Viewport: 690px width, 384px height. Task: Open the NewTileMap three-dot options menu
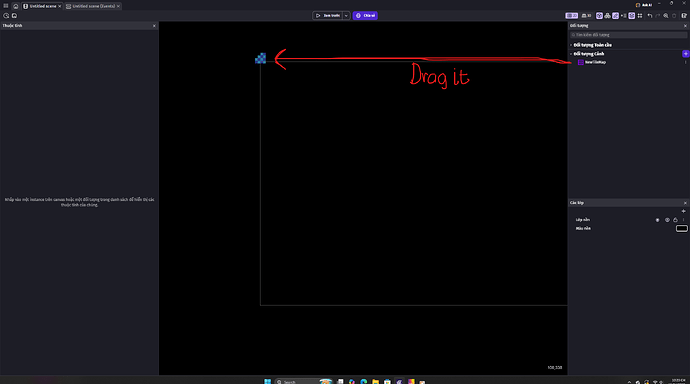pos(685,62)
